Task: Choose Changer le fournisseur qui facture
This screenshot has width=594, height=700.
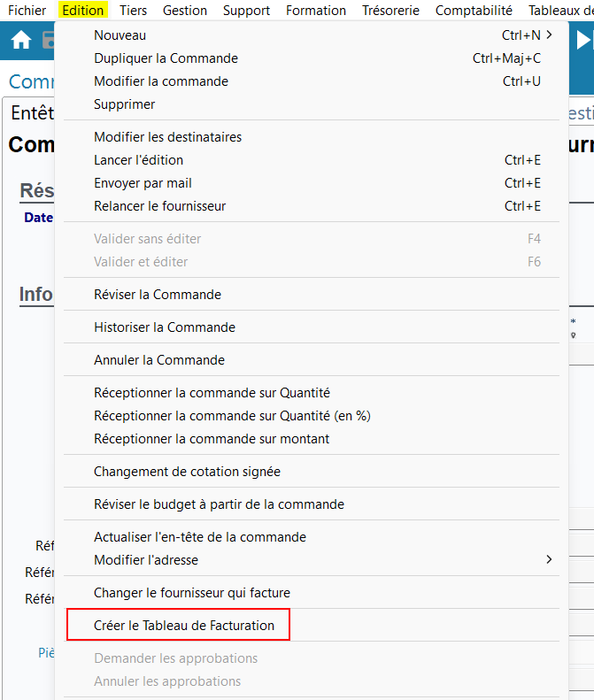Action: [x=192, y=593]
